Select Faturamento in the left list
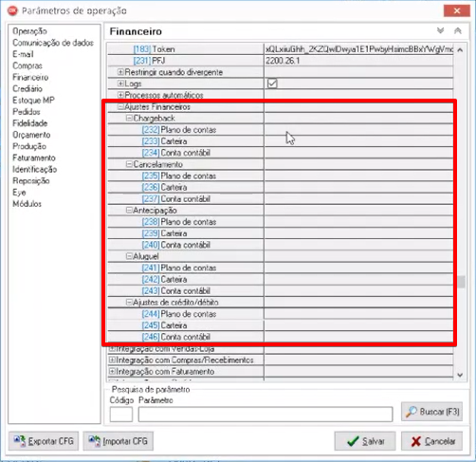The width and height of the screenshot is (476, 462). (34, 157)
